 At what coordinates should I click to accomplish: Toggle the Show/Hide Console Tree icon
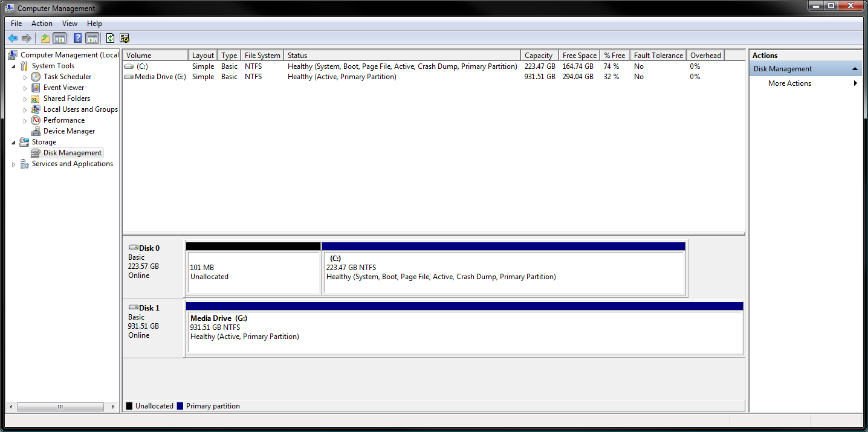coord(59,38)
